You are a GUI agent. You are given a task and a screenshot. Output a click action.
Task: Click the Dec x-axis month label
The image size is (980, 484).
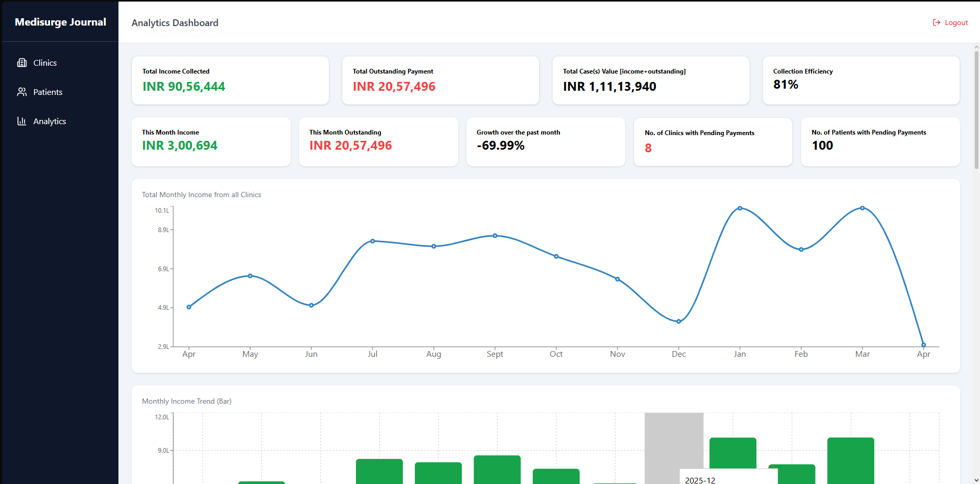coord(678,354)
